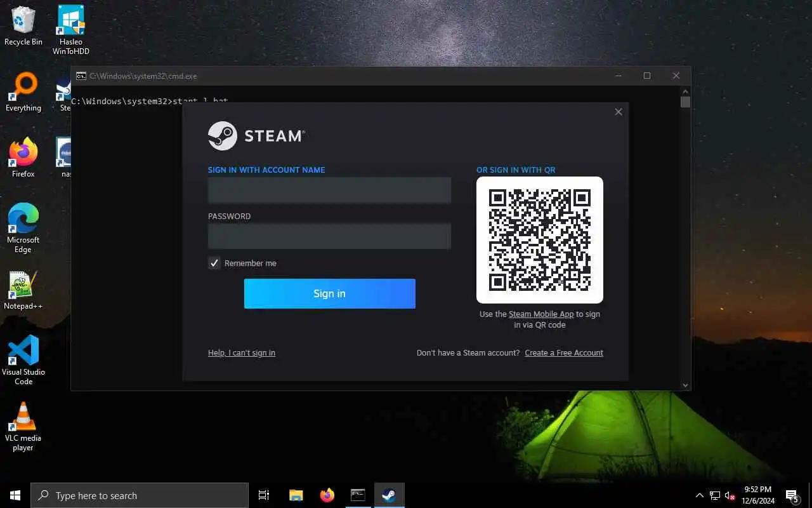The height and width of the screenshot is (508, 812).
Task: Minimize the cmd.exe window
Action: 618,76
